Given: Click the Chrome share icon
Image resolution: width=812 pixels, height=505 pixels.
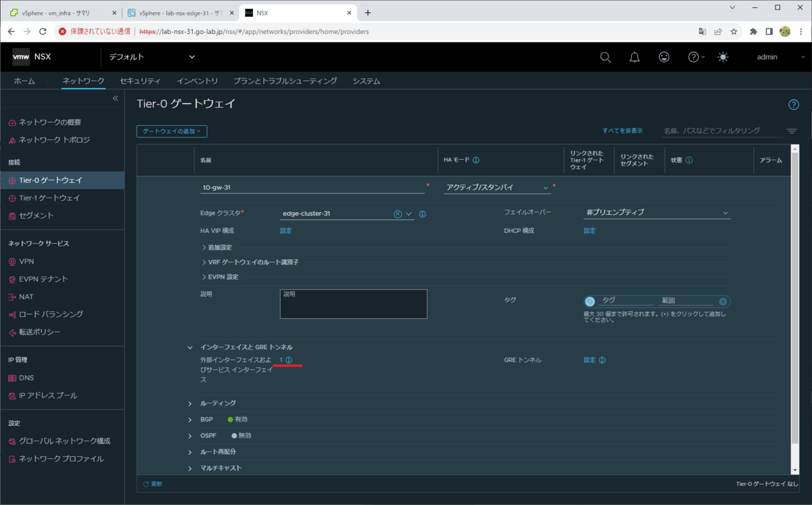Looking at the screenshot, I should click(x=717, y=31).
